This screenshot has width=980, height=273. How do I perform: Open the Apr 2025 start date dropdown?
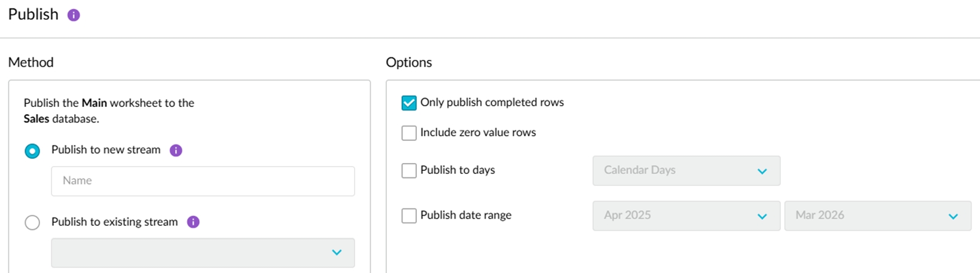pyautogui.click(x=686, y=216)
